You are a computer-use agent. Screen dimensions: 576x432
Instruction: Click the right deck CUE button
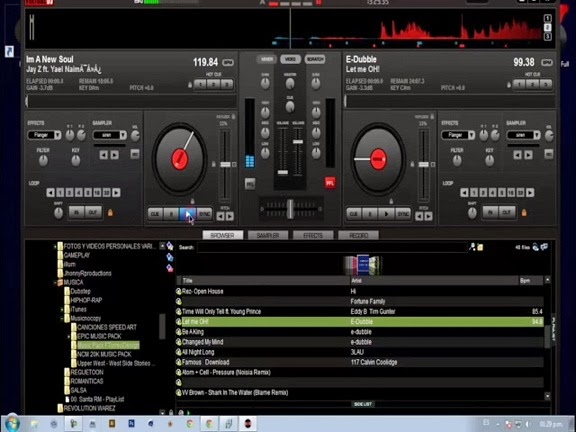coord(354,214)
